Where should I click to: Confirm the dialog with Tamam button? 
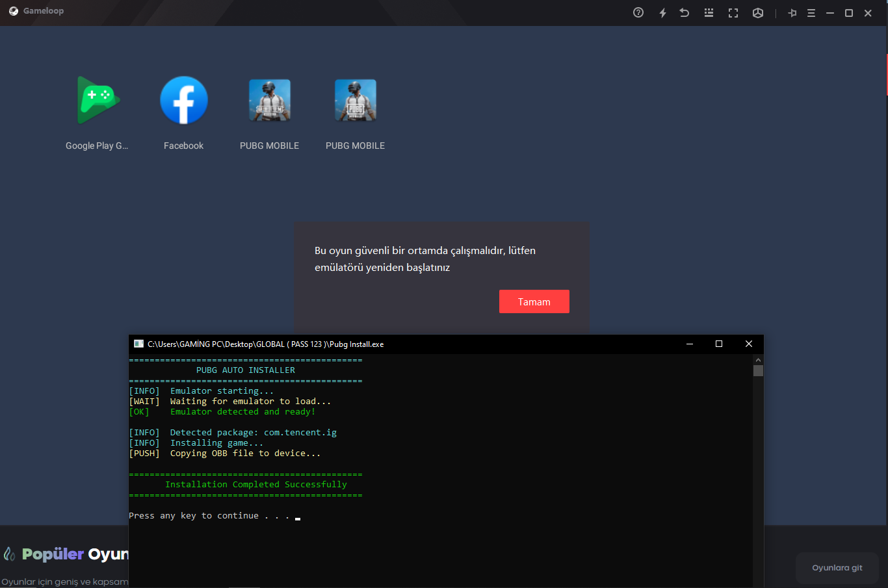pyautogui.click(x=534, y=301)
